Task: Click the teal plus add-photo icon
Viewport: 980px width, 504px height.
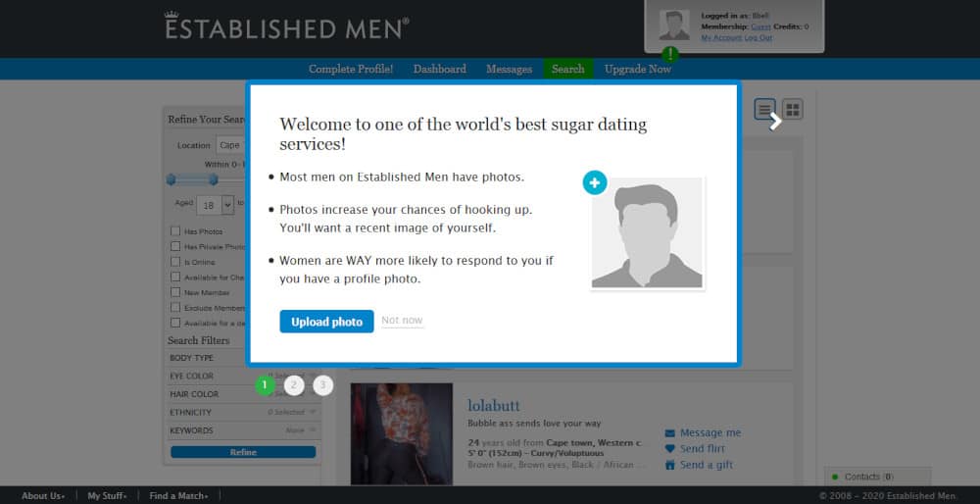Action: 595,182
